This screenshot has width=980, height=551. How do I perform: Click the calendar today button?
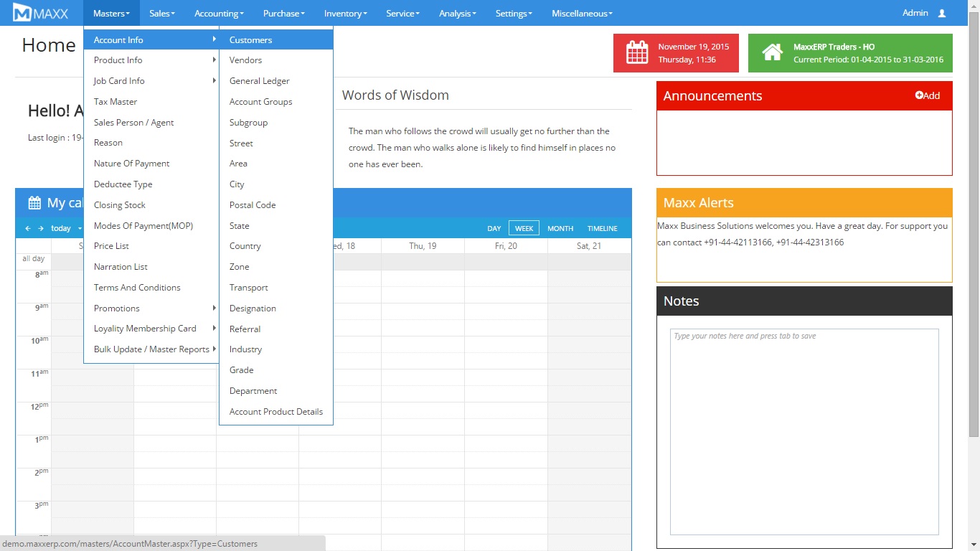61,228
